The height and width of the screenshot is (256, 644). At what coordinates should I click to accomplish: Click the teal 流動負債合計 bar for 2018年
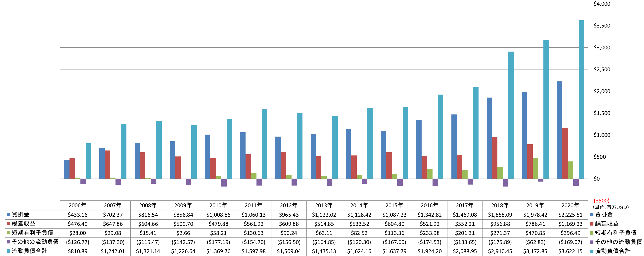coord(511,115)
